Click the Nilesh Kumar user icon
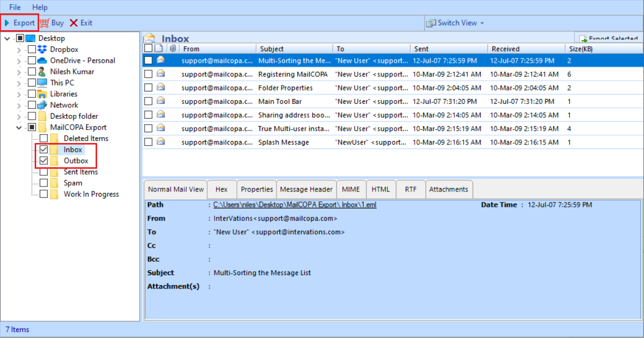This screenshot has height=338, width=644. coord(43,72)
